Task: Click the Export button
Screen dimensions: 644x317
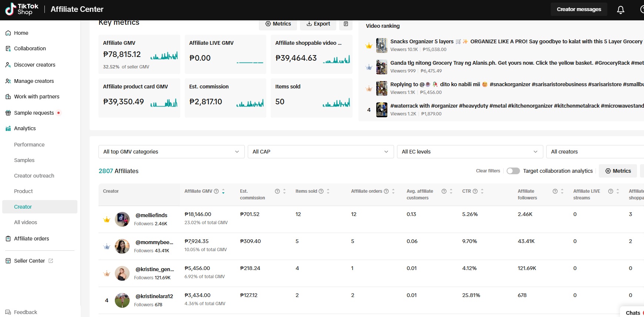Action: pos(318,24)
